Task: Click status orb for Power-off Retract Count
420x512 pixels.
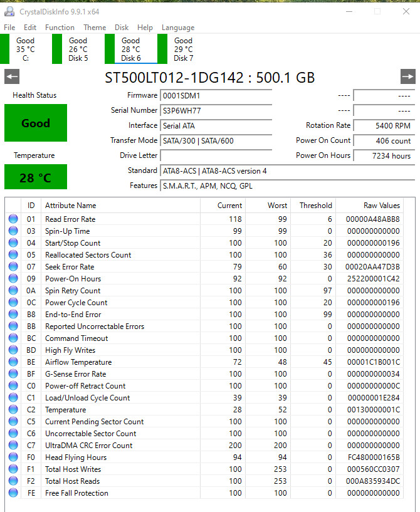Action: (x=13, y=385)
